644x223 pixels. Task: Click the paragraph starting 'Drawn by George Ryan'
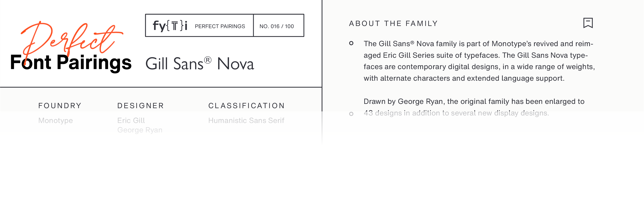(x=474, y=107)
